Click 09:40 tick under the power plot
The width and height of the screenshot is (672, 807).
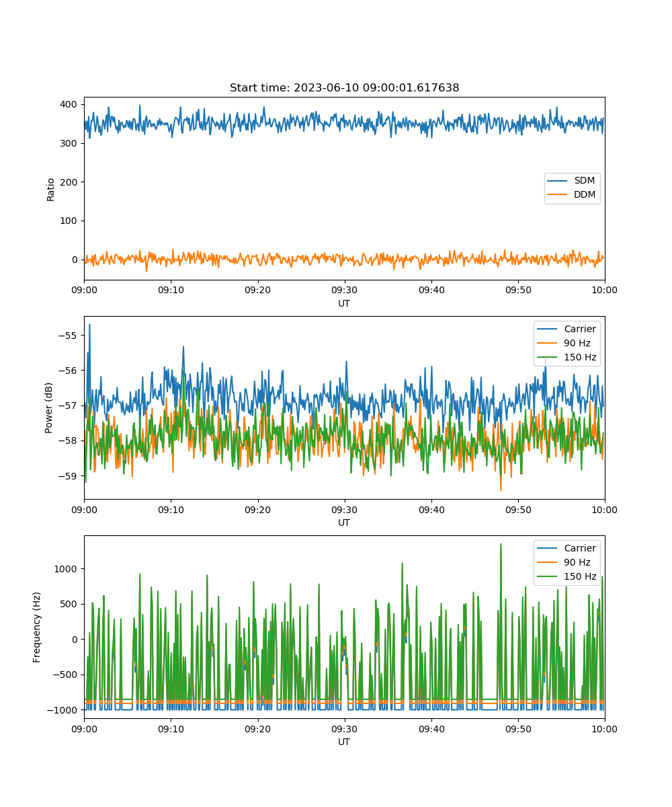point(431,509)
